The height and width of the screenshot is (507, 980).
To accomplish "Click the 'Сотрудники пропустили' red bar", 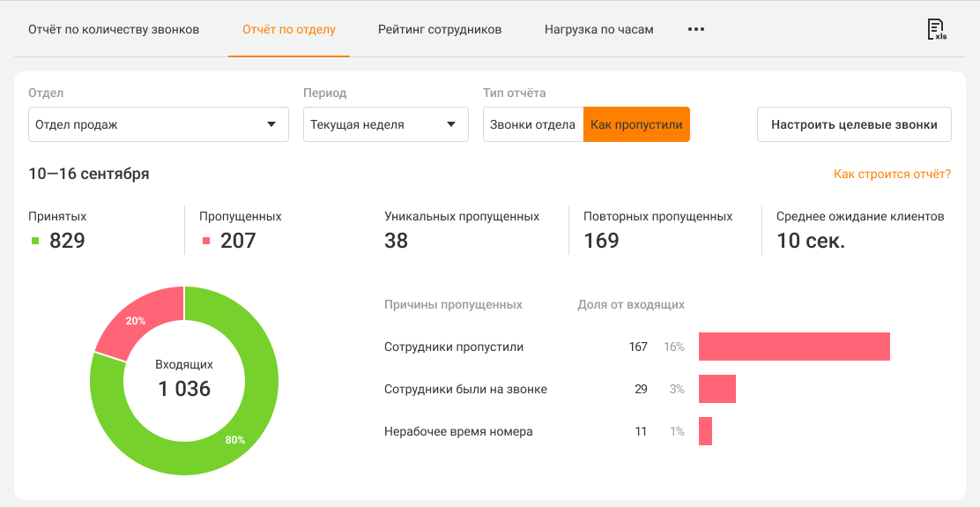I will tap(793, 347).
